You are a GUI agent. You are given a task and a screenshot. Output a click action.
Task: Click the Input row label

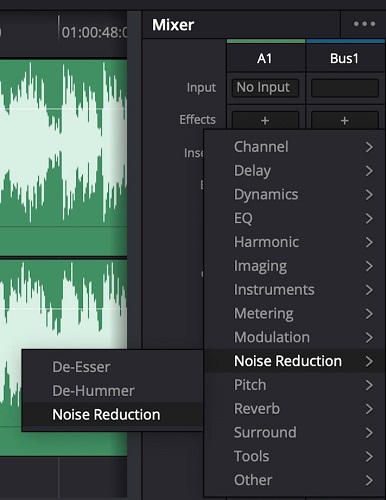pos(201,88)
